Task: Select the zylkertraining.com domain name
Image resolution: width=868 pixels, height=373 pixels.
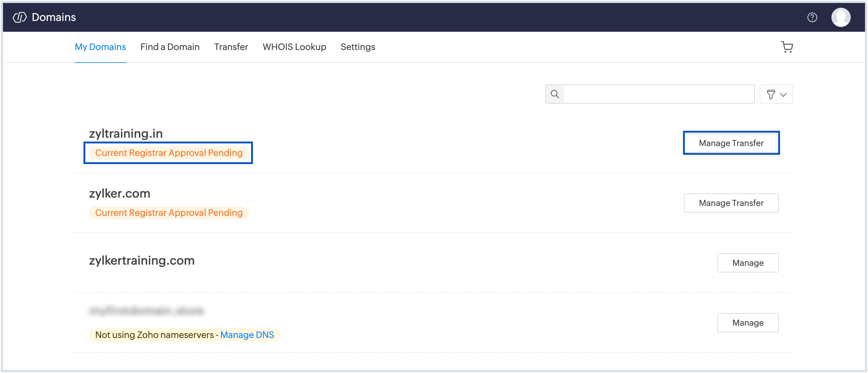Action: pyautogui.click(x=142, y=260)
